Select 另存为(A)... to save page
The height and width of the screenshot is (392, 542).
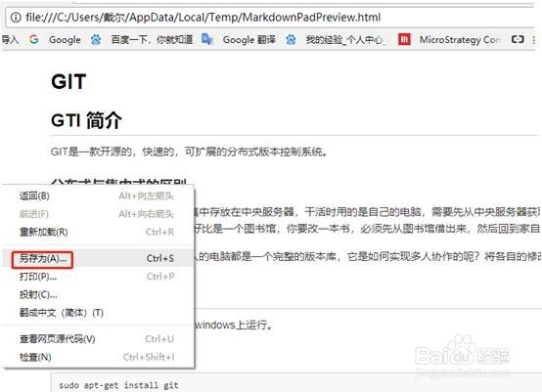point(99,258)
